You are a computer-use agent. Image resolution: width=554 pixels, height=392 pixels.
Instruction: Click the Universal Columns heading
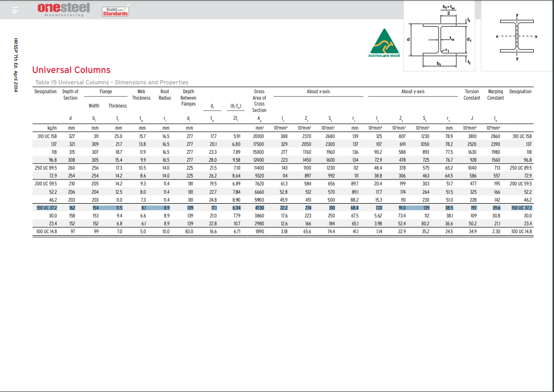pos(71,70)
